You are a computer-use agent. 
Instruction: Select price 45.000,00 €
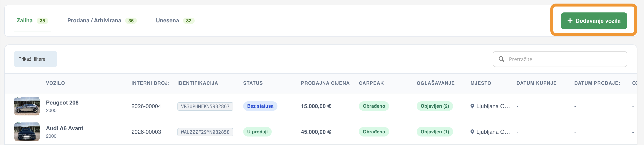[316, 132]
